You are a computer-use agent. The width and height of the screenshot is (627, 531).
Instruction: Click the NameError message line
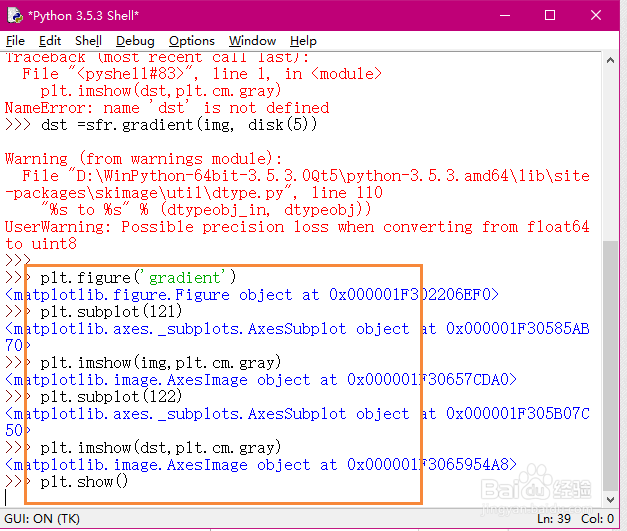(x=167, y=108)
